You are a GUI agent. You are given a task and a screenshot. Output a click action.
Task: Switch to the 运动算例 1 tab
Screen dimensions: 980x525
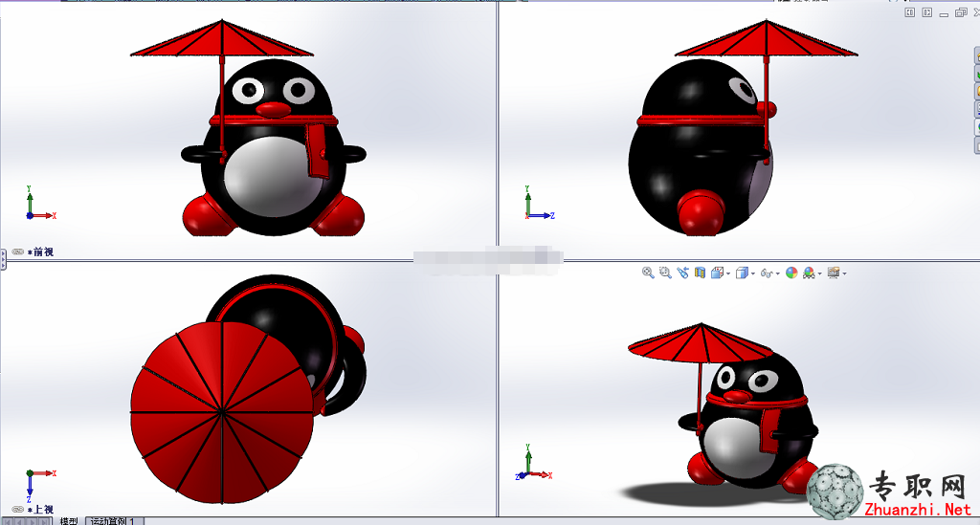tap(113, 520)
